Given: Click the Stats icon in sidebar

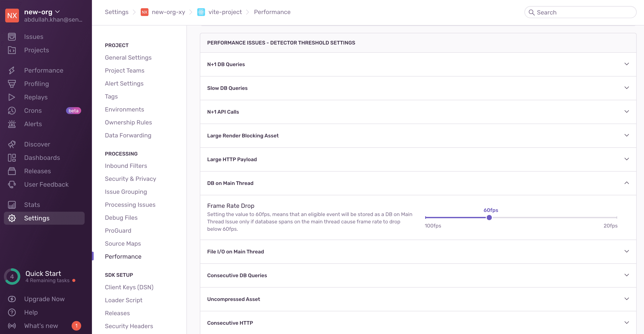Looking at the screenshot, I should coord(11,205).
